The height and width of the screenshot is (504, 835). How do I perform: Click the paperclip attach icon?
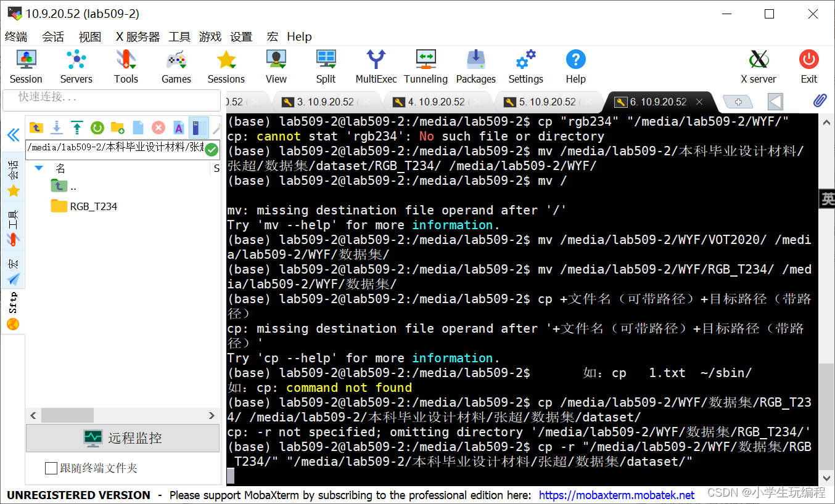(819, 100)
